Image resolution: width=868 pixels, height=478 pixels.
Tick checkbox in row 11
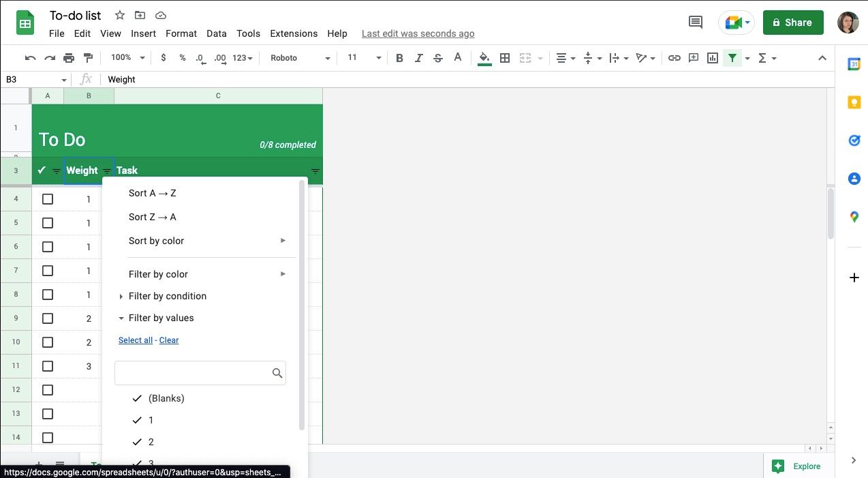[48, 366]
